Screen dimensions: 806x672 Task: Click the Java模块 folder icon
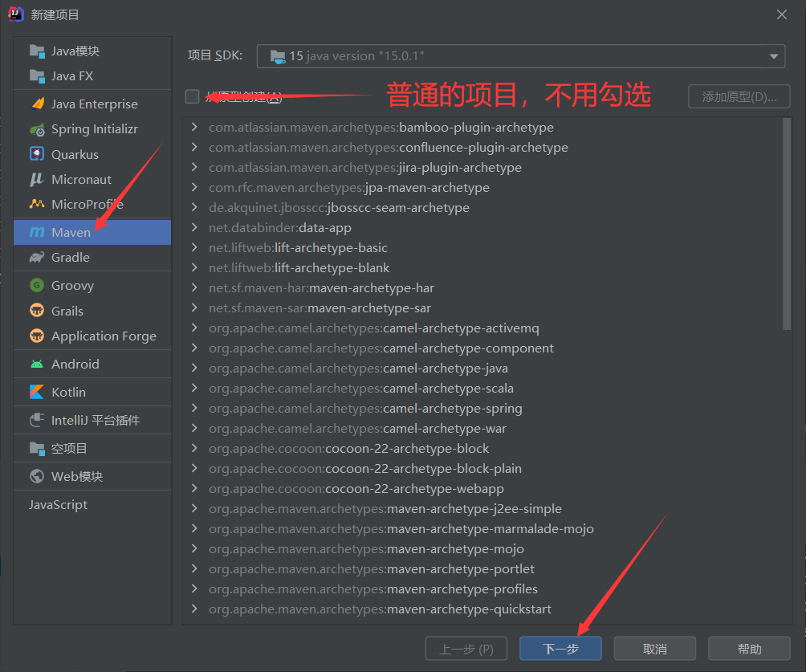(x=37, y=51)
